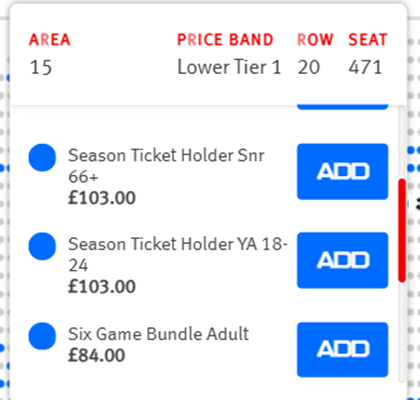
Task: Click the partially visible blue button above the list
Action: (343, 107)
